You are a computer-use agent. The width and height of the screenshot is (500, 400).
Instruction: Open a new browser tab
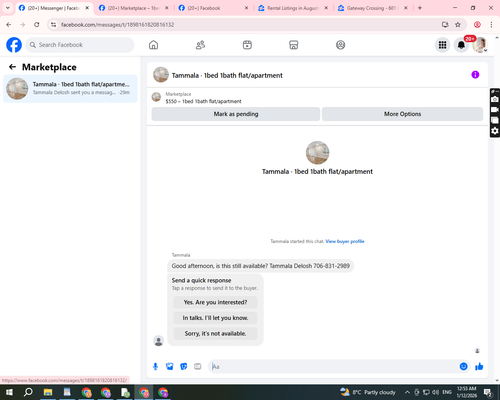pos(420,8)
